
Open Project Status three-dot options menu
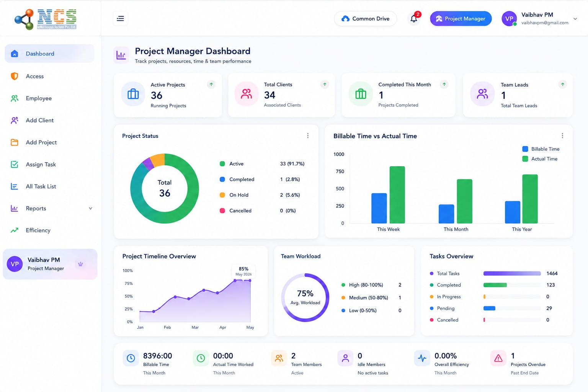click(308, 136)
